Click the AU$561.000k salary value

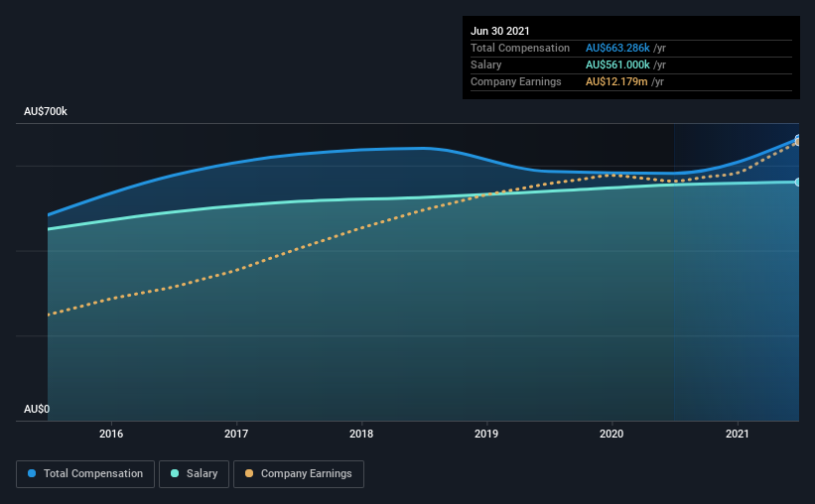click(617, 64)
